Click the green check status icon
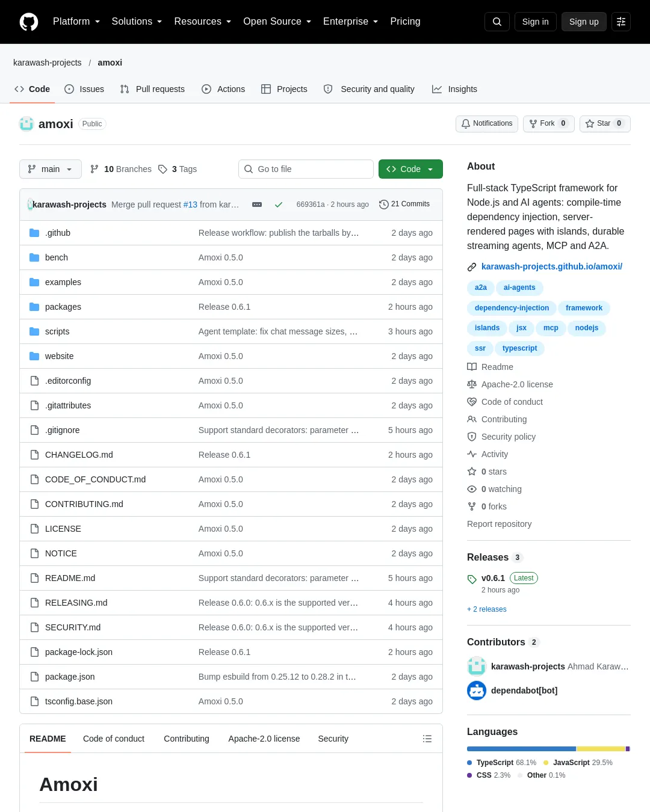 pyautogui.click(x=279, y=205)
